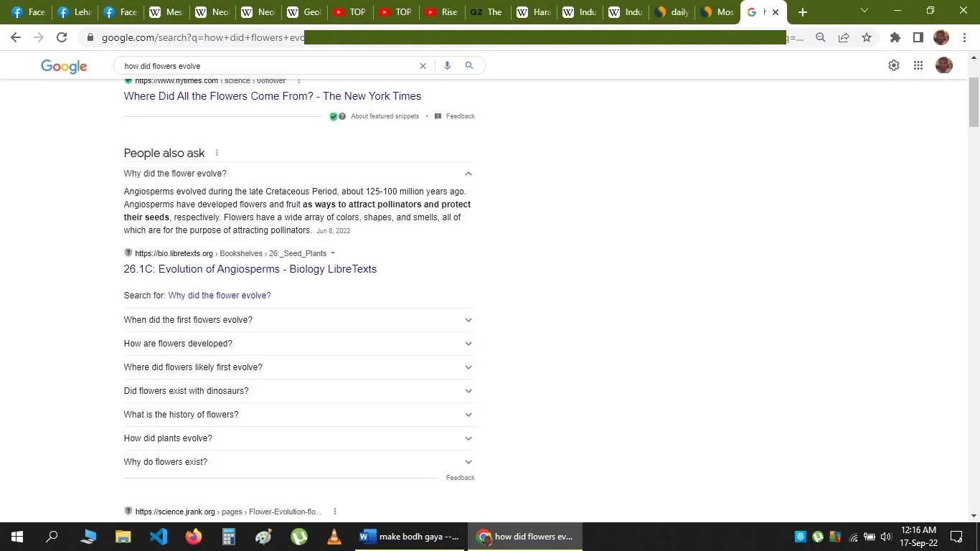The width and height of the screenshot is (980, 551).
Task: Launch Firefox from the taskbar
Action: point(194,537)
